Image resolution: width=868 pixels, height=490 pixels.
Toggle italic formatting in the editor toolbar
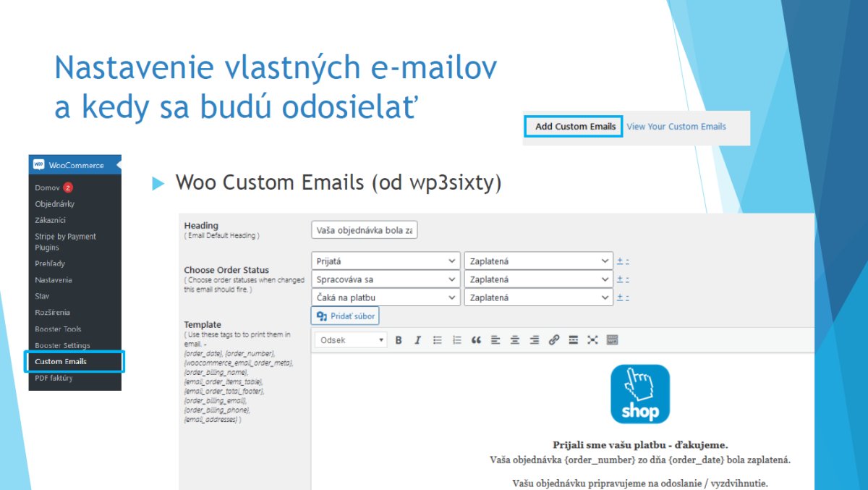point(417,339)
